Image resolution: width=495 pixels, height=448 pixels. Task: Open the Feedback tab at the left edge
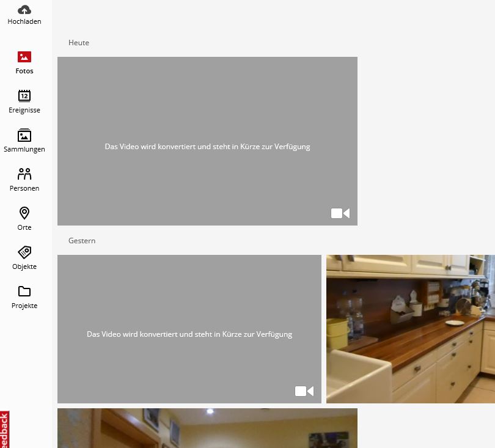click(4, 430)
